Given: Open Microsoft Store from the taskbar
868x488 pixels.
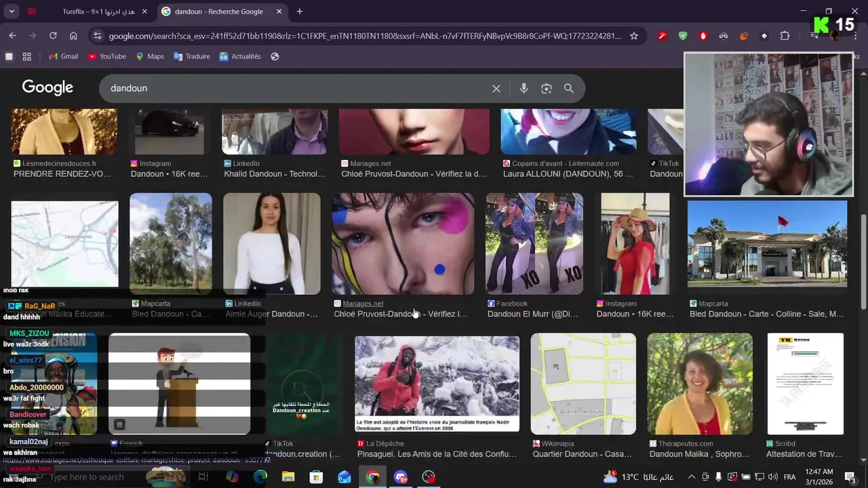Looking at the screenshot, I should [x=316, y=477].
